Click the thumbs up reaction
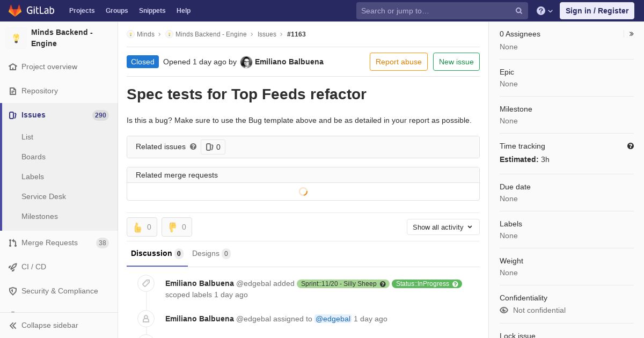The image size is (644, 338). (142, 227)
